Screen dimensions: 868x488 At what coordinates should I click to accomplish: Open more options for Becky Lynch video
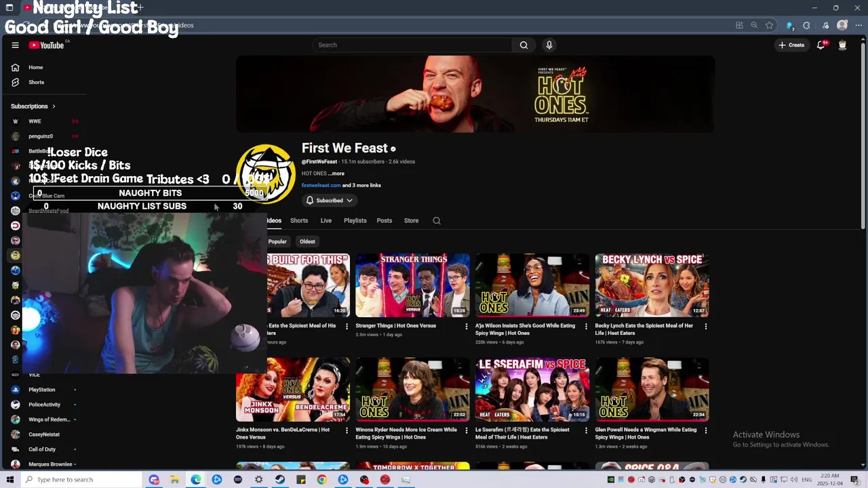coord(706,326)
